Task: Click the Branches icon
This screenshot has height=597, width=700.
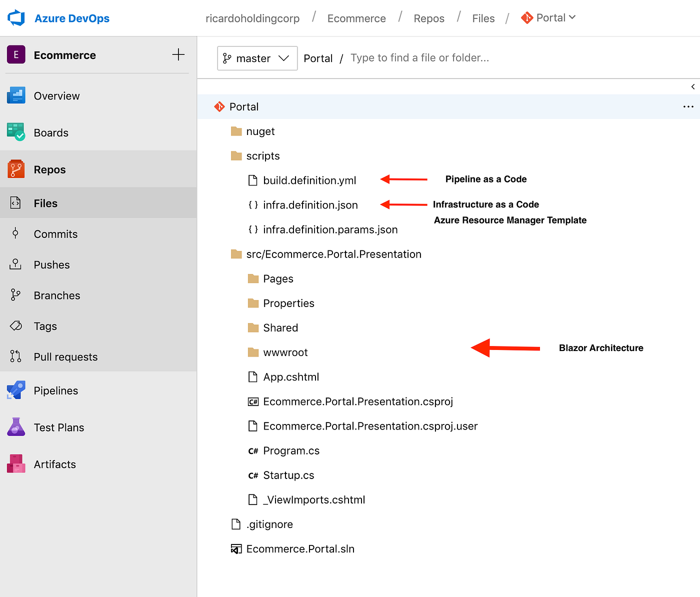Action: [16, 295]
